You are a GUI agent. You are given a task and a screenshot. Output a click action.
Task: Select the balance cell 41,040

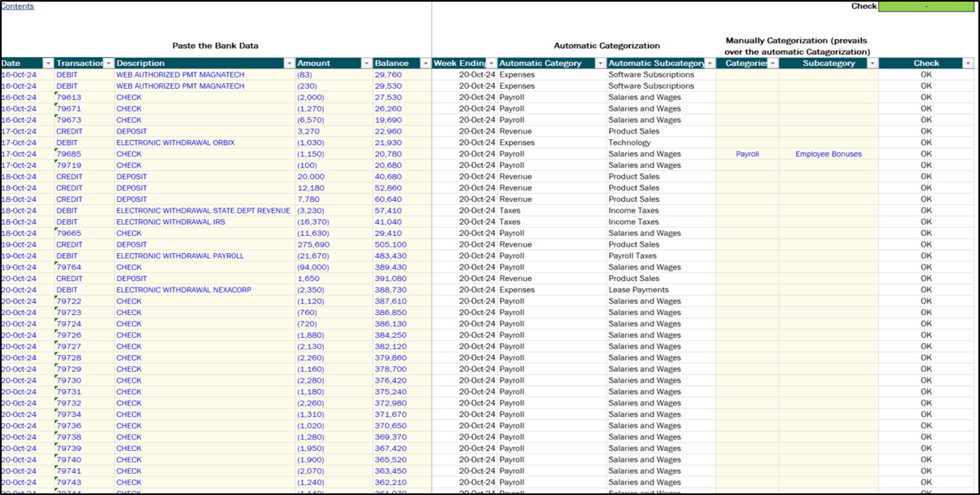click(401, 222)
